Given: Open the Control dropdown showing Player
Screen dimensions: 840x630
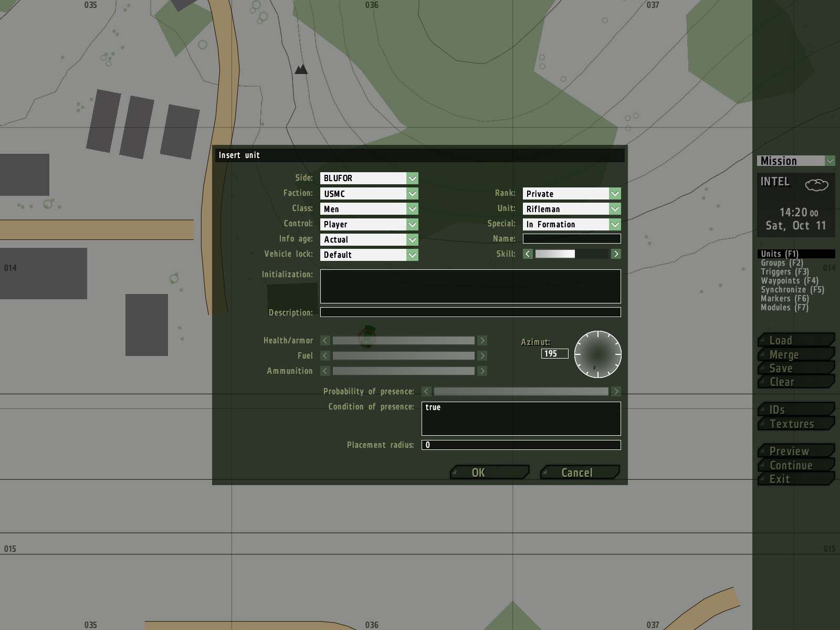Looking at the screenshot, I should [369, 224].
